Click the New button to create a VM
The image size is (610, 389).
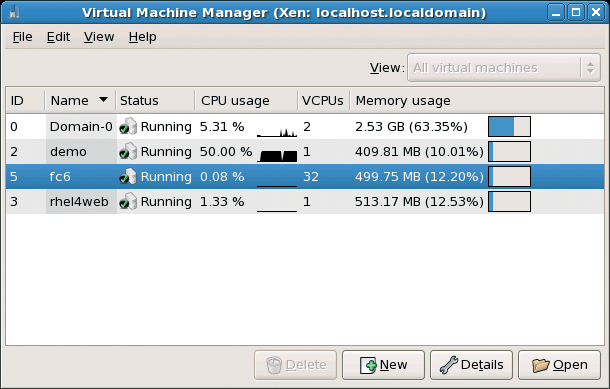(x=383, y=365)
